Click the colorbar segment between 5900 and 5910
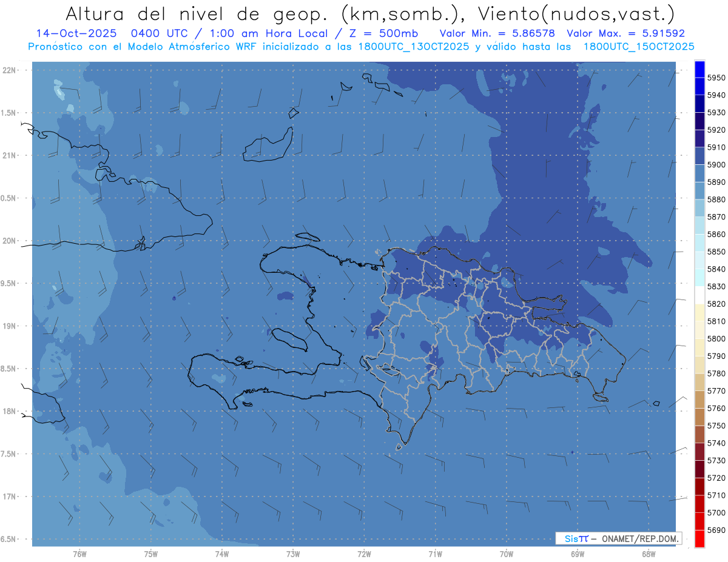 click(699, 156)
